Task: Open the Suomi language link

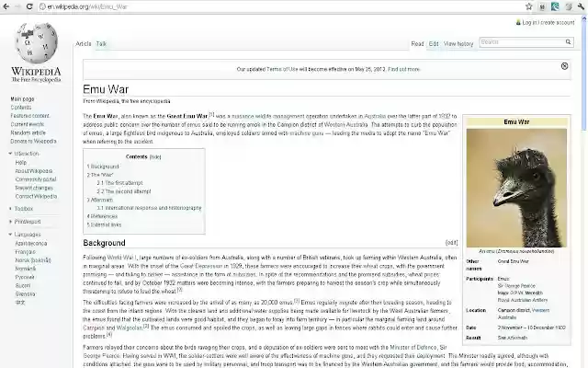Action: [x=22, y=285]
